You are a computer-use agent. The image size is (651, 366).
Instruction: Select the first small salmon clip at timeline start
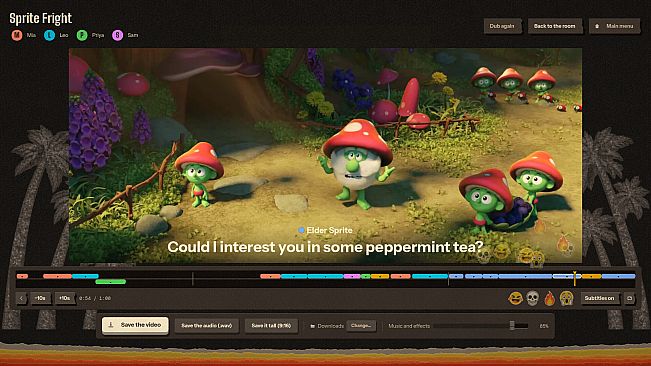[22, 276]
